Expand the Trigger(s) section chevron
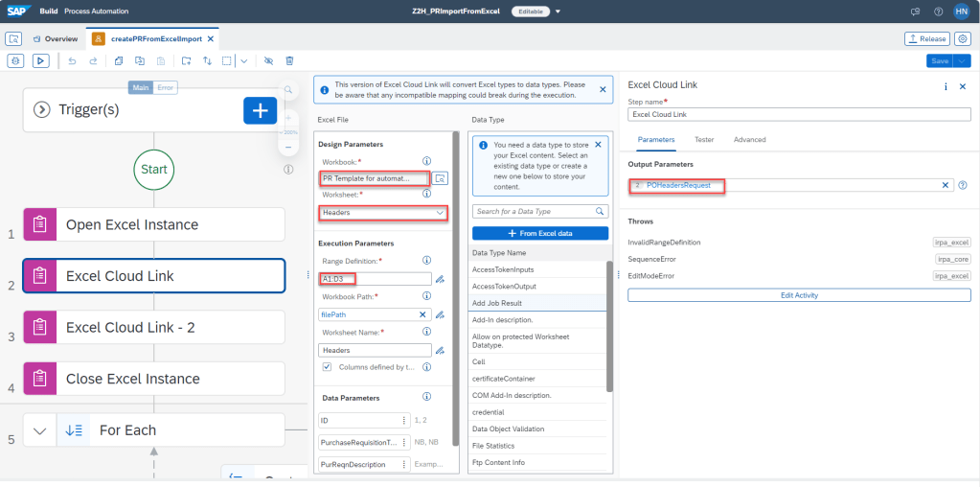The width and height of the screenshot is (980, 487). click(41, 109)
